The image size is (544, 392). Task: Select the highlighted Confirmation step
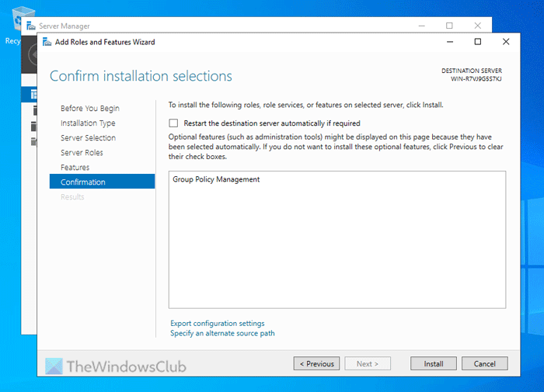[102, 182]
